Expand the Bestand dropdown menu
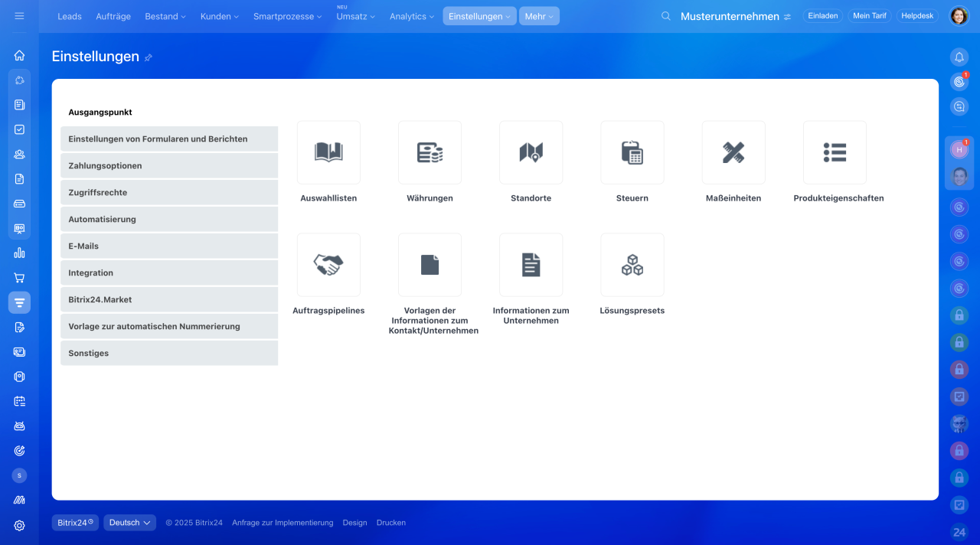980x545 pixels. click(165, 16)
